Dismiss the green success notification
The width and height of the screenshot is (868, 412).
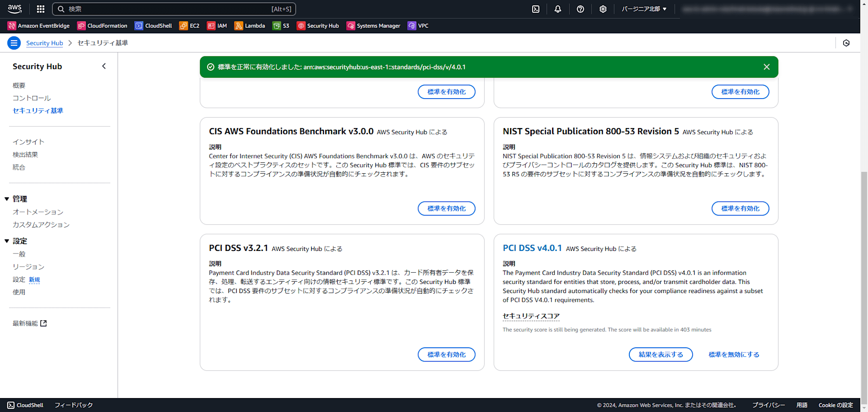click(766, 67)
